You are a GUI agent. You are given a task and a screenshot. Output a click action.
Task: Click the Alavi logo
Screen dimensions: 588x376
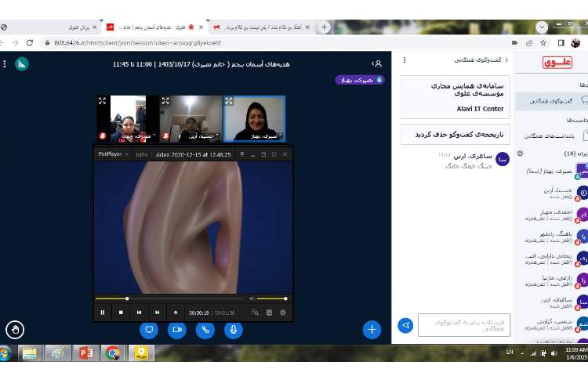(557, 62)
